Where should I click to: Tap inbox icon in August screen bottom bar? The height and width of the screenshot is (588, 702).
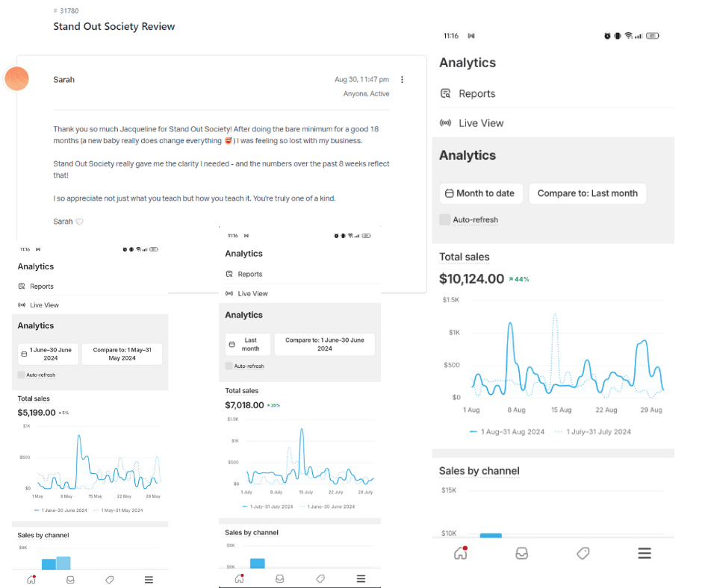click(x=521, y=554)
